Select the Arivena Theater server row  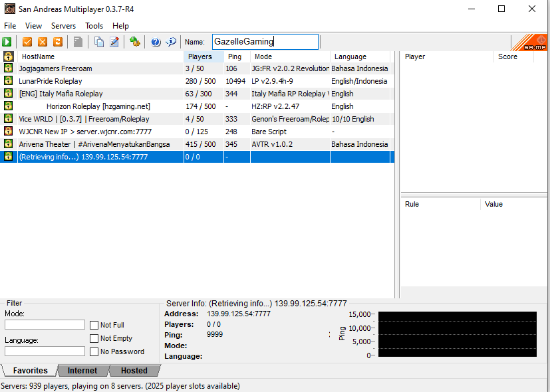tap(197, 144)
